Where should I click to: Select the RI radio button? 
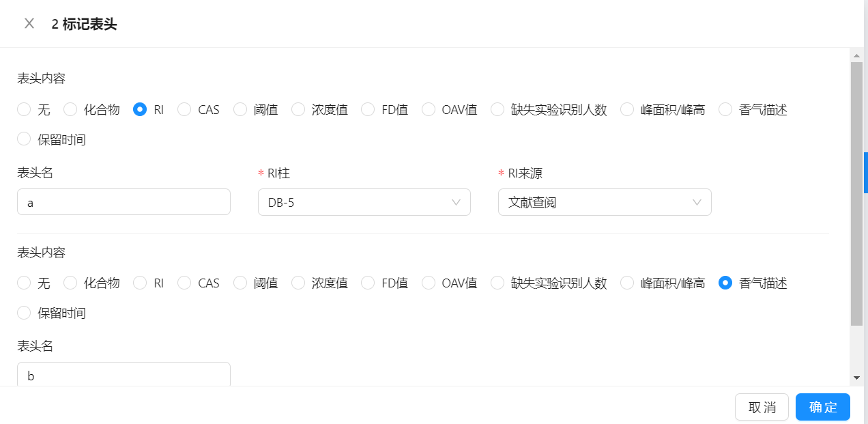(139, 109)
